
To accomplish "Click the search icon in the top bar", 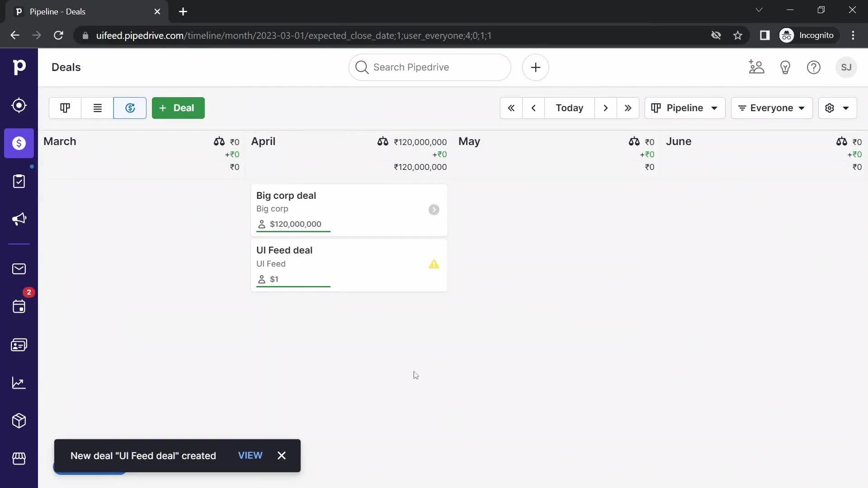I will (x=362, y=67).
